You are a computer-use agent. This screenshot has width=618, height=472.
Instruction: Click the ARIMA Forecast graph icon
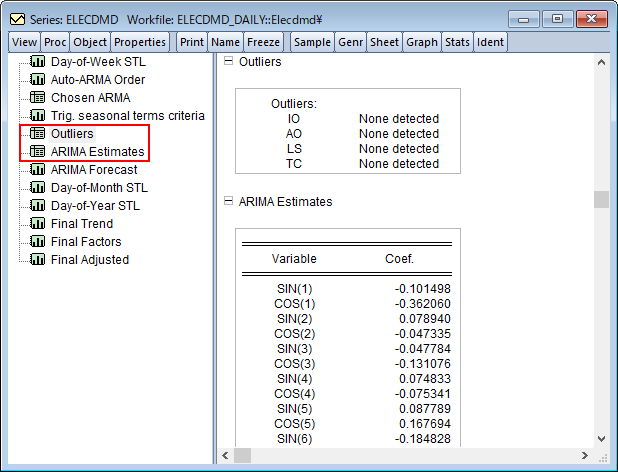click(37, 169)
